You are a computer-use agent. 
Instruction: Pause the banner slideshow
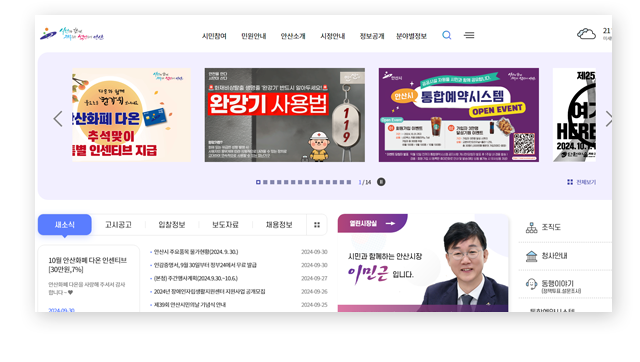point(381,182)
